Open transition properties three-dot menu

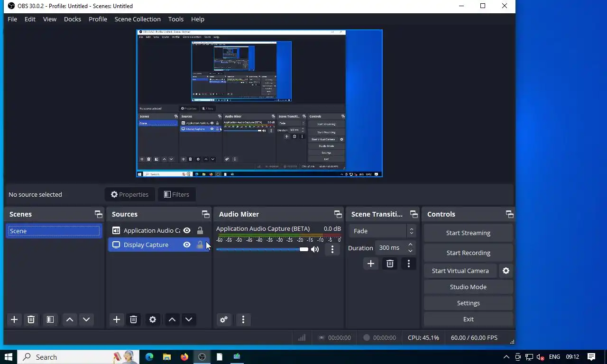pyautogui.click(x=409, y=264)
